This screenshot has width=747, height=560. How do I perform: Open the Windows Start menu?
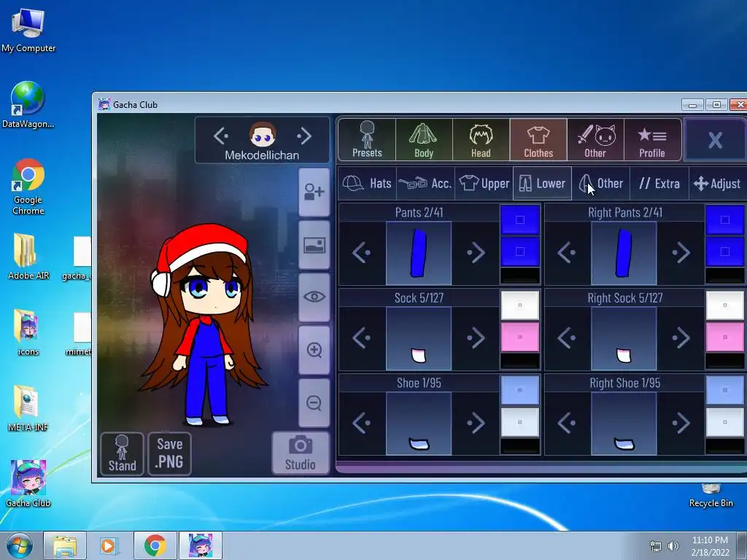pos(19,545)
